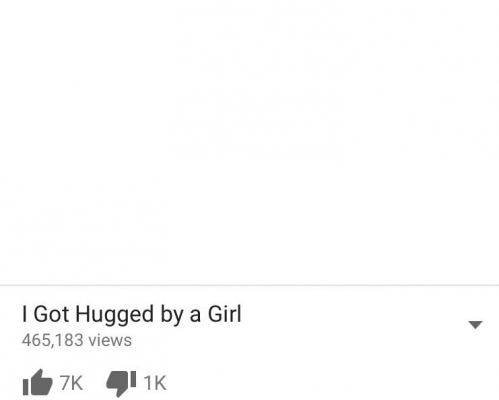Click the word 'by' in the video title
499x400 pixels.
(172, 315)
